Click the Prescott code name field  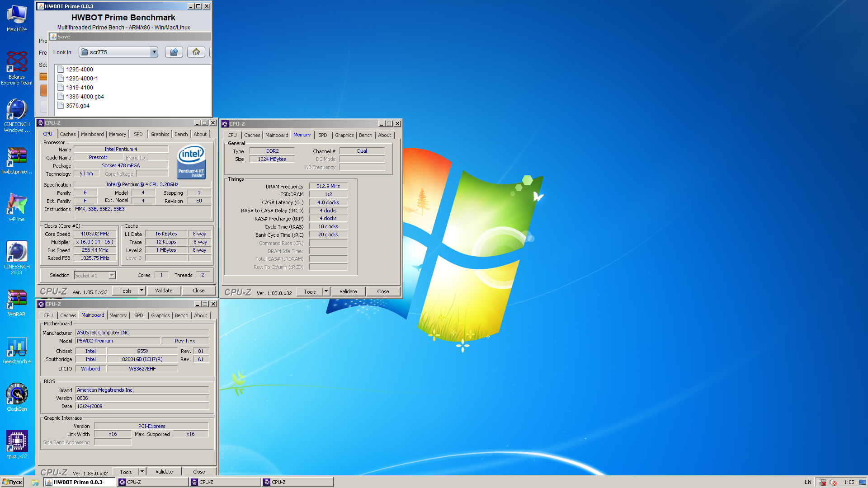[98, 157]
